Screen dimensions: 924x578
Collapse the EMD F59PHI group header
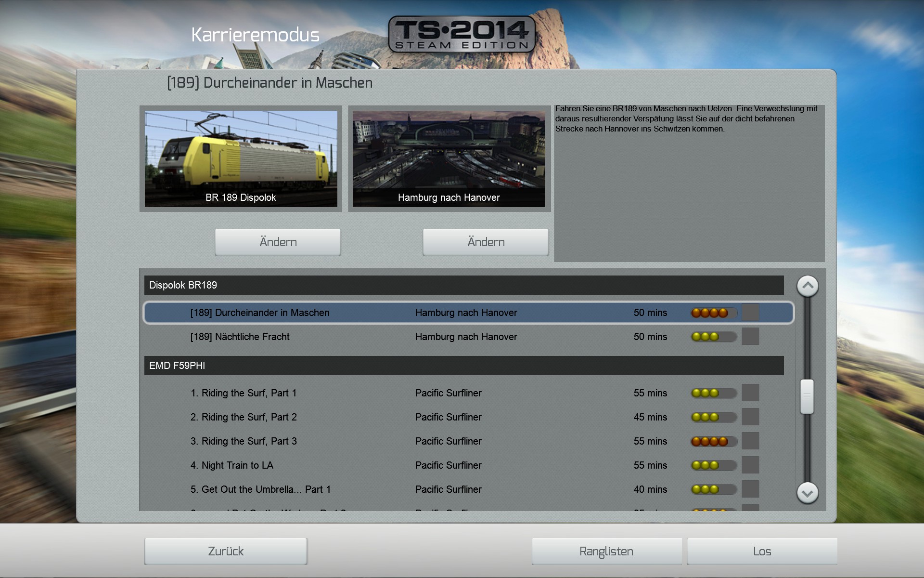click(x=463, y=366)
